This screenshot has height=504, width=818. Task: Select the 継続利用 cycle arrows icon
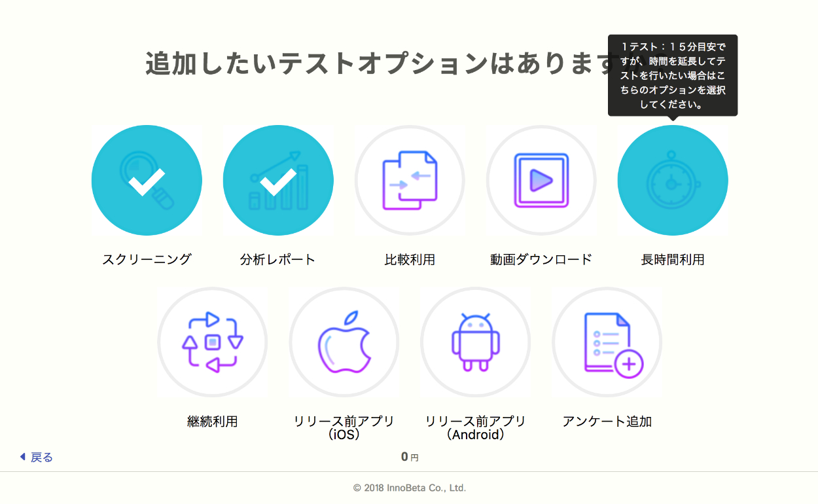[x=213, y=342]
